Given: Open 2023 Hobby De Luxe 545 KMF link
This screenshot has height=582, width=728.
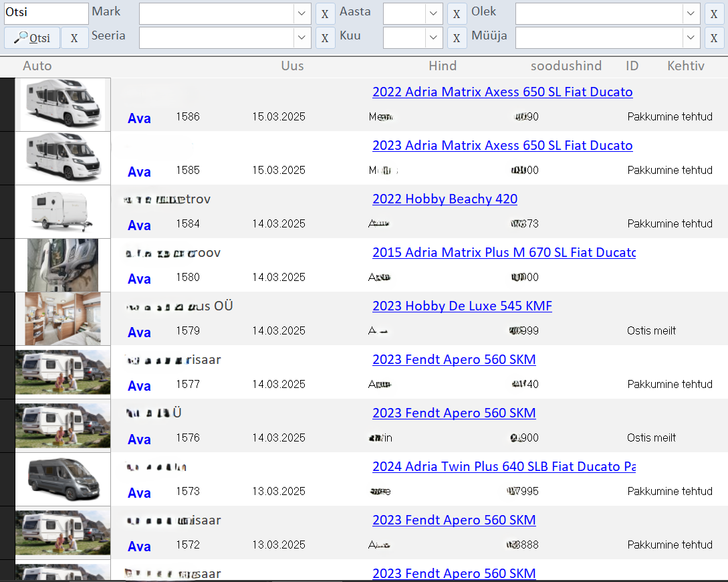Looking at the screenshot, I should pyautogui.click(x=462, y=306).
